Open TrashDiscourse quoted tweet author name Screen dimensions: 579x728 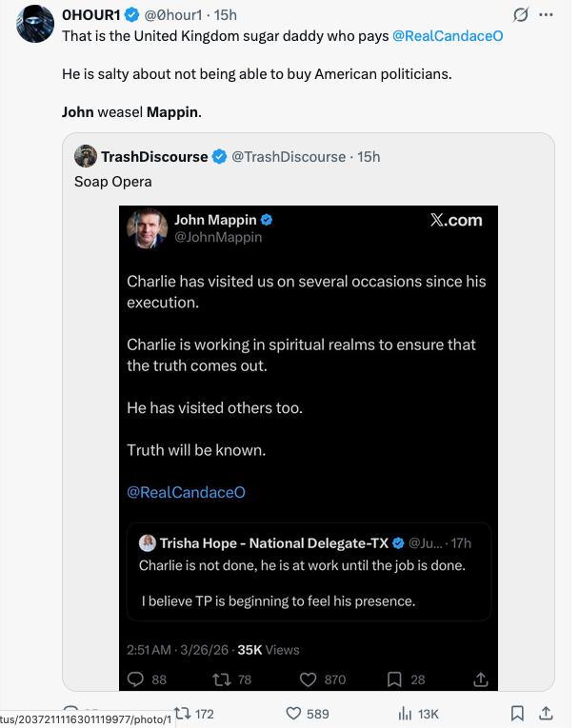[x=154, y=156]
